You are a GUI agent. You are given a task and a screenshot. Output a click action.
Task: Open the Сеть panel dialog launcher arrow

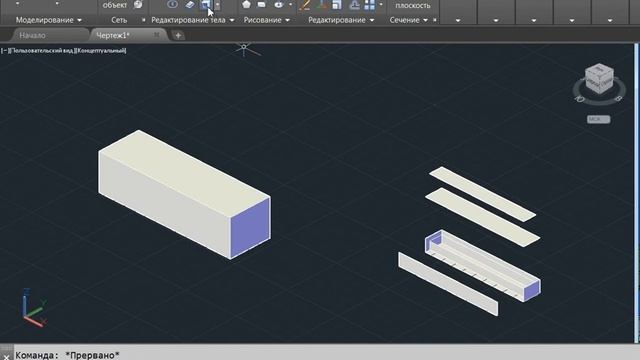coord(143,20)
